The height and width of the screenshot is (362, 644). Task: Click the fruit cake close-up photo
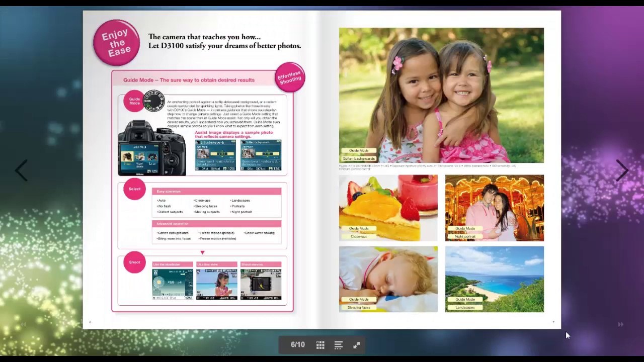[x=388, y=208]
